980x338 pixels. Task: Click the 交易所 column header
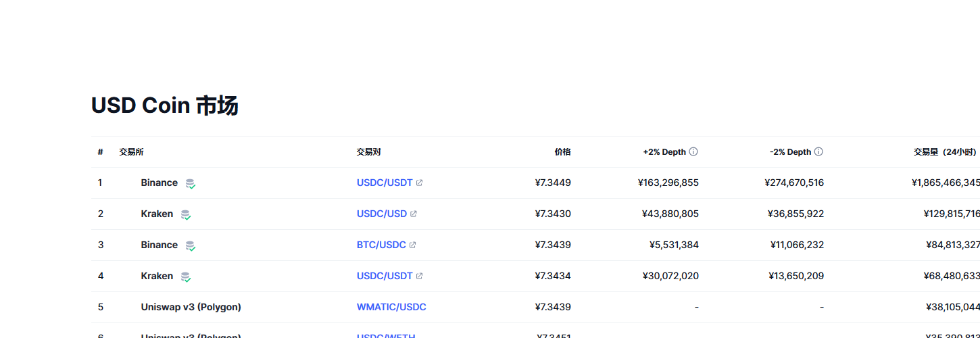point(131,152)
